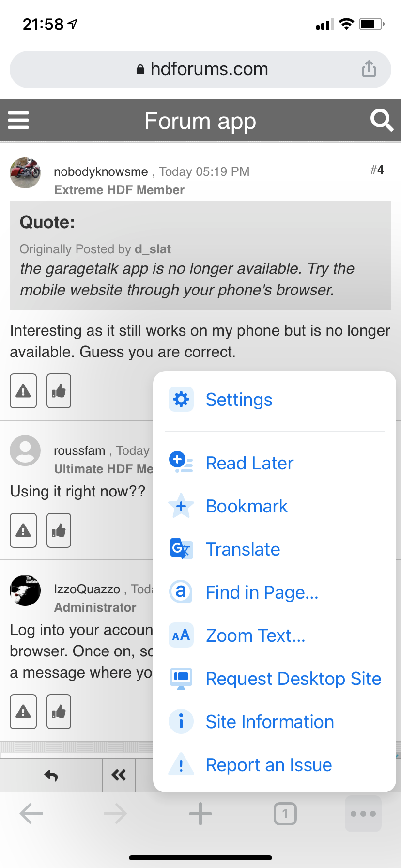Tap the hdforums.com address bar
401x868 pixels.
200,69
